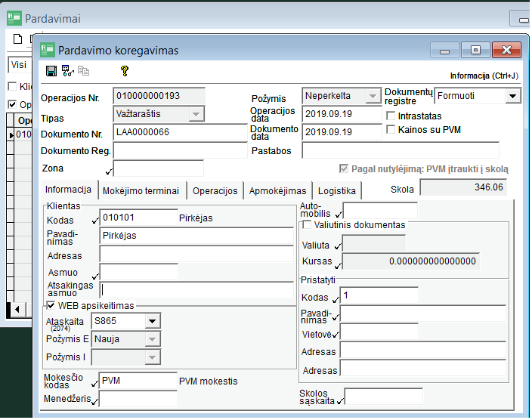532x420 pixels.
Task: Click the Save floppy disk icon
Action: pos(51,71)
